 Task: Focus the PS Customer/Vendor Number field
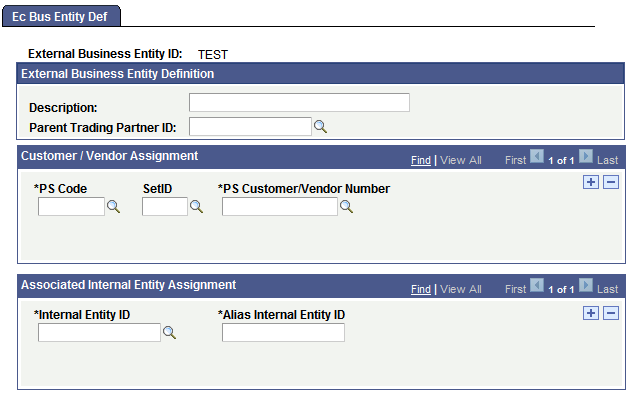click(x=280, y=206)
